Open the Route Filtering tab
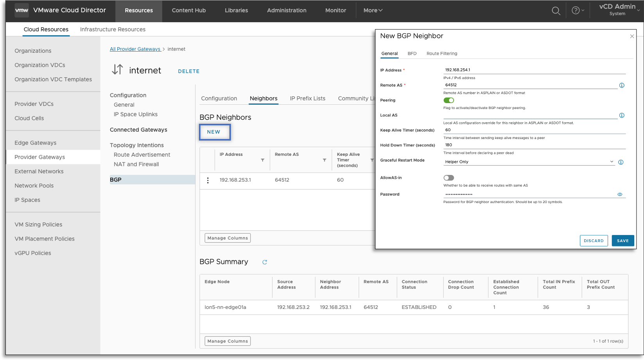Viewport: 644px width, 360px height. click(442, 53)
